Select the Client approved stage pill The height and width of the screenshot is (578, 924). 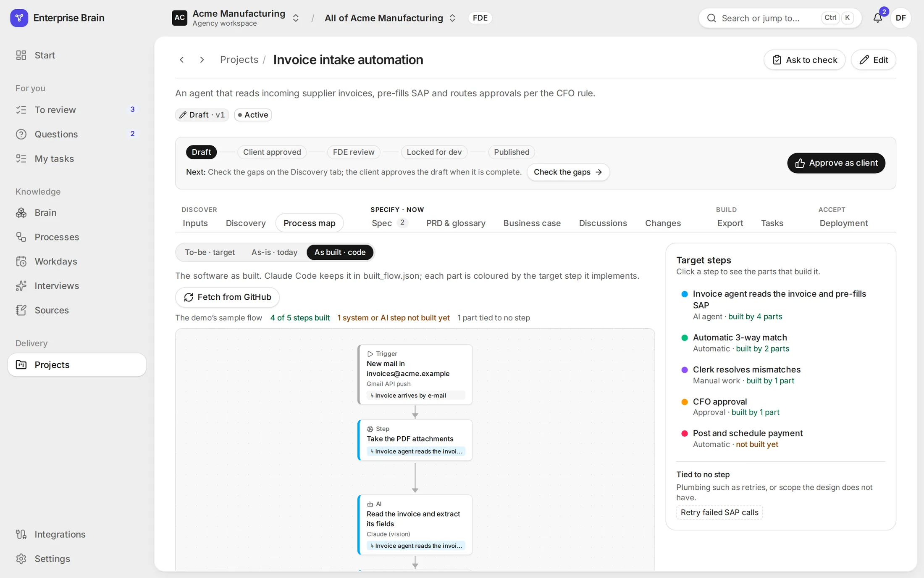point(272,152)
